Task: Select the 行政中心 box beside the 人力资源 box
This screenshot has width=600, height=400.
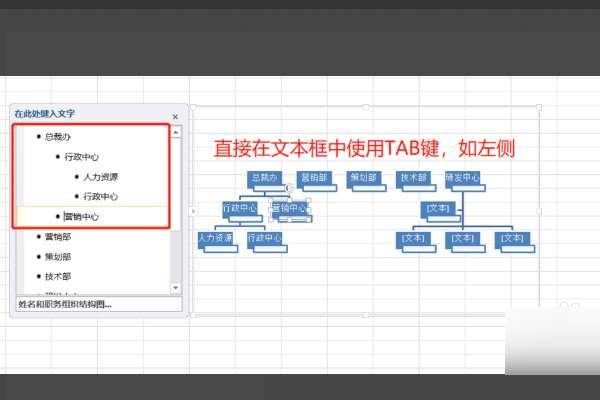Action: pos(264,238)
